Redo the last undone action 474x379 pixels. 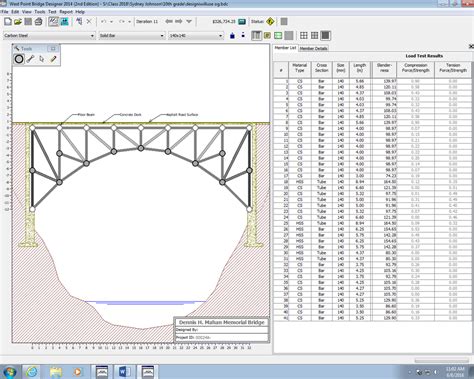coord(122,22)
